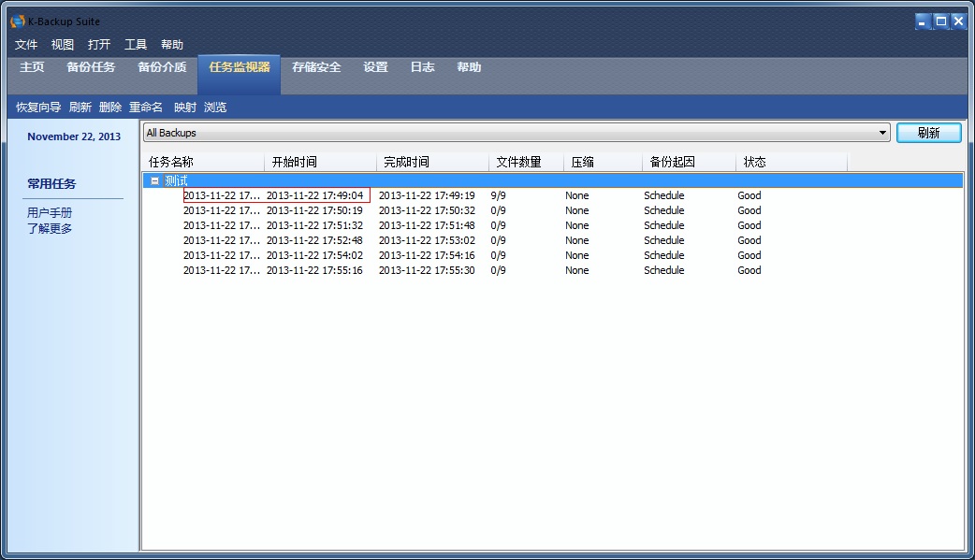Click finish time 2013-11-22 17:54:16
Viewport: 975px width, 560px height.
coord(427,255)
